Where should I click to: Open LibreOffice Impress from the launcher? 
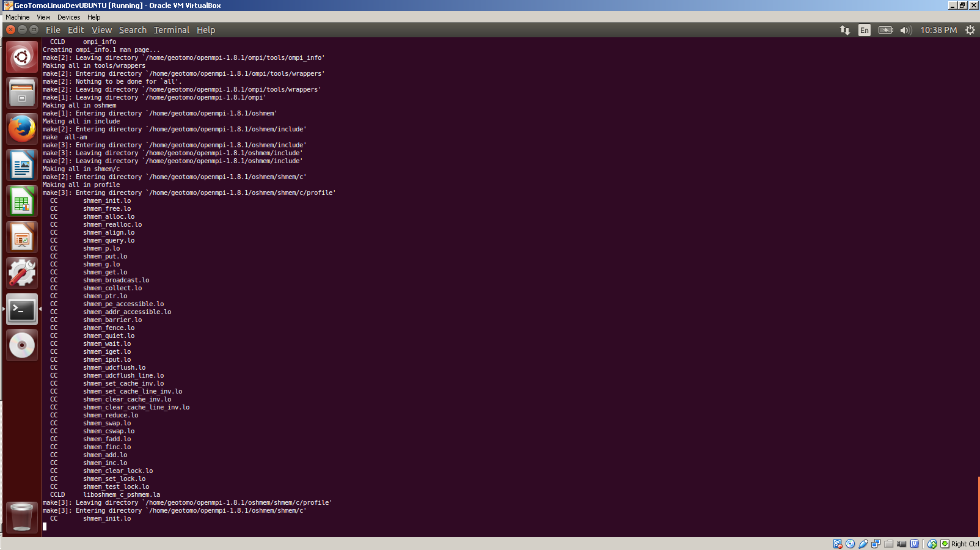pyautogui.click(x=22, y=237)
